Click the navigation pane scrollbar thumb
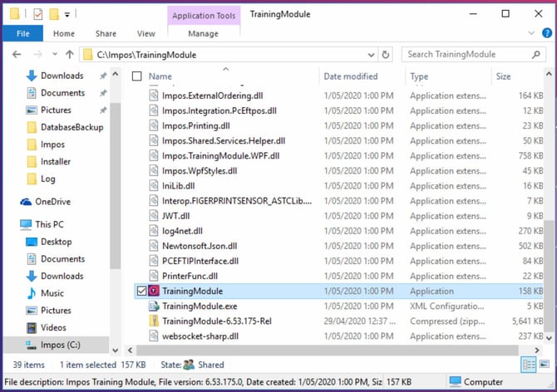The height and width of the screenshot is (392, 557). pos(115,185)
